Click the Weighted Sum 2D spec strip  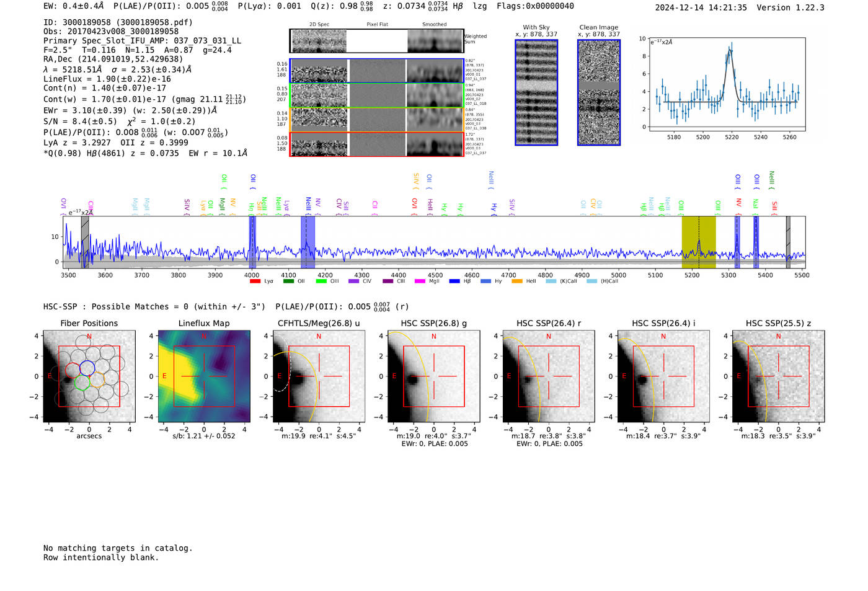377,41
